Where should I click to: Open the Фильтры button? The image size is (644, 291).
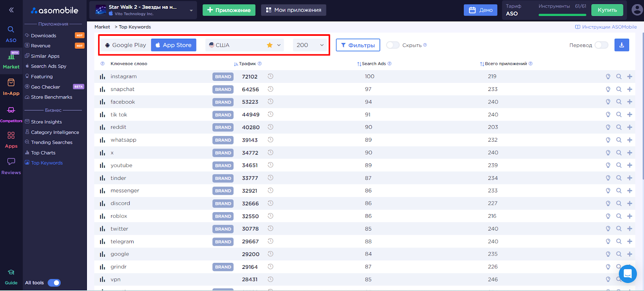pos(358,45)
